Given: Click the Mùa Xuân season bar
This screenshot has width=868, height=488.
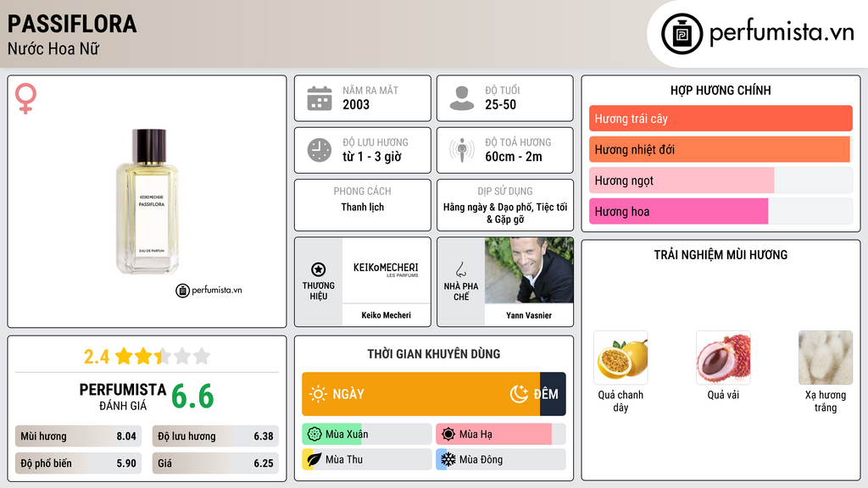Looking at the screenshot, I should (x=367, y=435).
